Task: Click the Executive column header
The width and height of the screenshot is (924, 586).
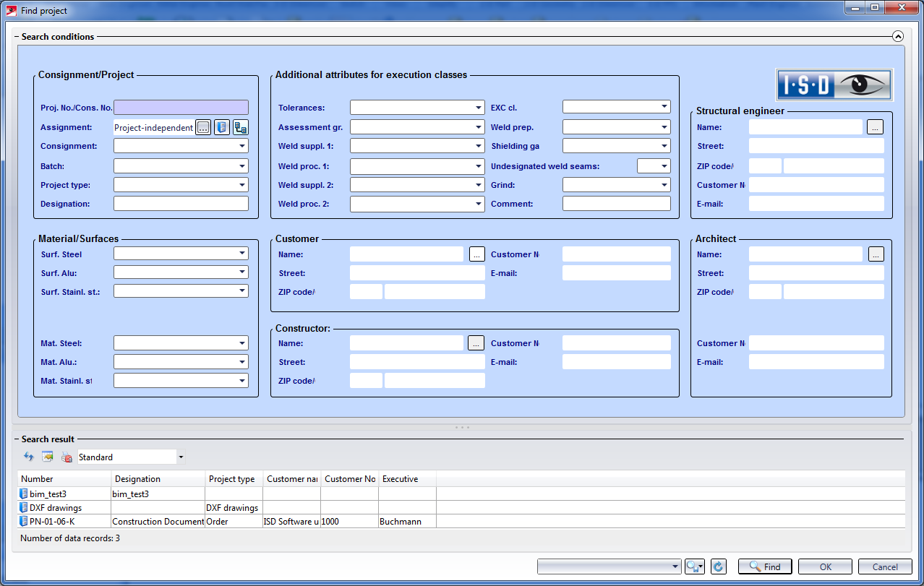Action: coord(406,479)
